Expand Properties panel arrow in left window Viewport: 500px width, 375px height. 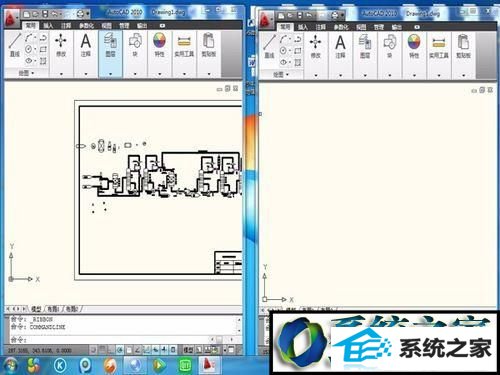pos(160,74)
